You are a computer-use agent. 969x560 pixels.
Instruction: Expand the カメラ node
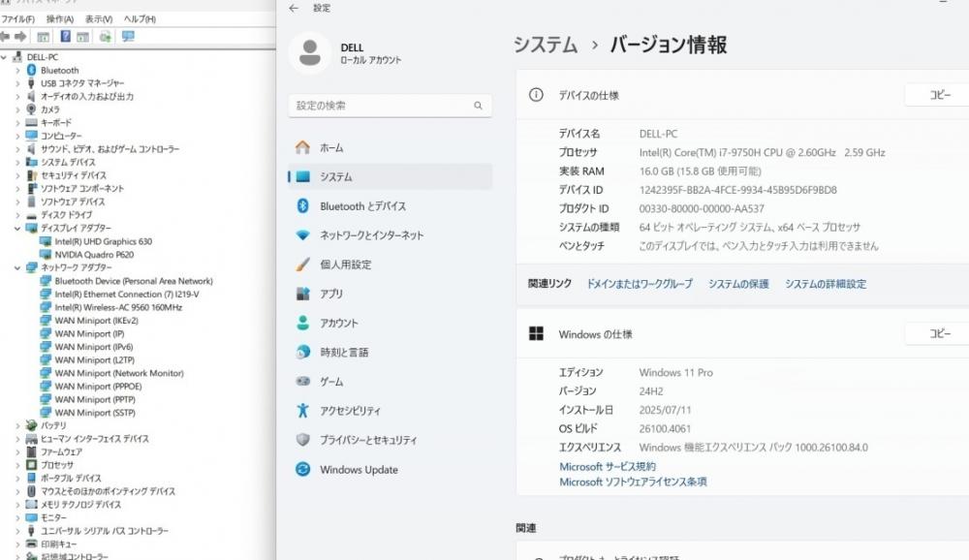coord(17,109)
